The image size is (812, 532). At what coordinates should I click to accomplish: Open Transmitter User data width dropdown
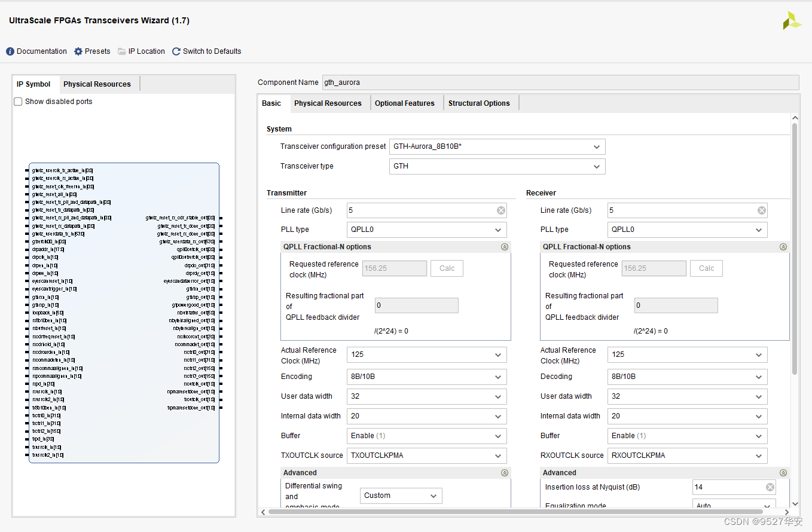[x=427, y=396]
